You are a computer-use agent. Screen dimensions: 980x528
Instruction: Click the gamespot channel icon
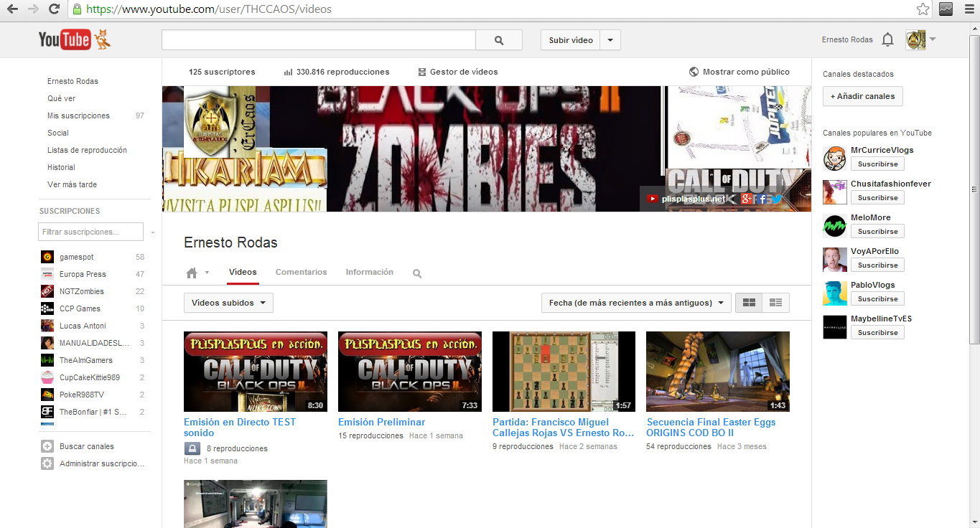[x=47, y=257]
